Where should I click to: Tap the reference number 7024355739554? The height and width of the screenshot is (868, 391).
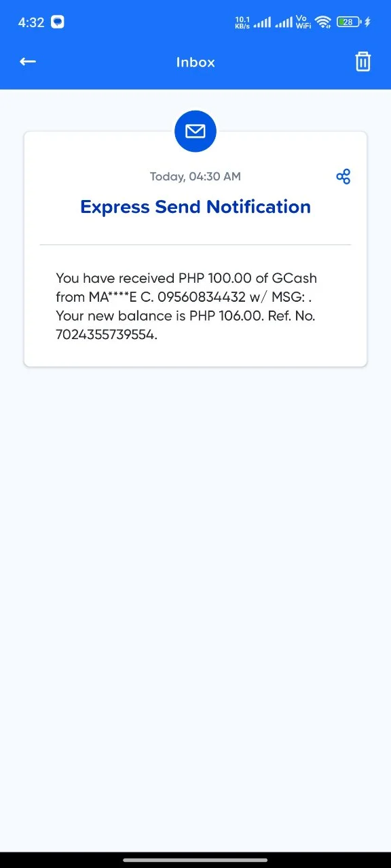coord(107,335)
